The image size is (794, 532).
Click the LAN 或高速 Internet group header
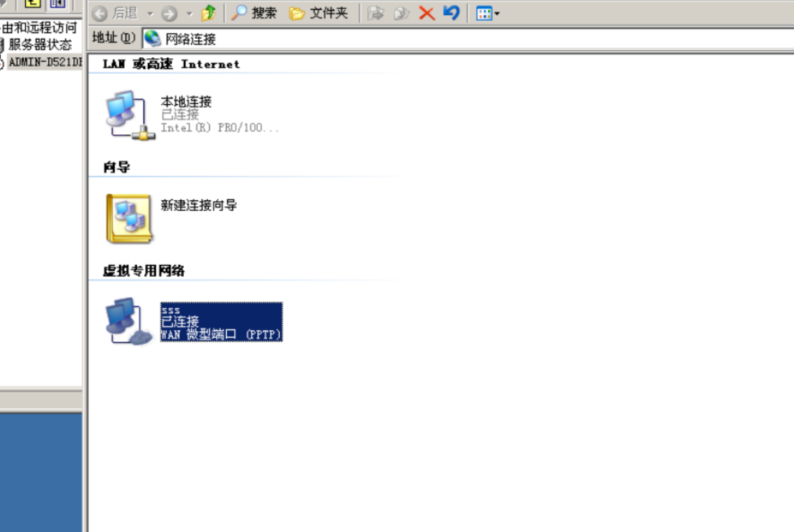[171, 65]
